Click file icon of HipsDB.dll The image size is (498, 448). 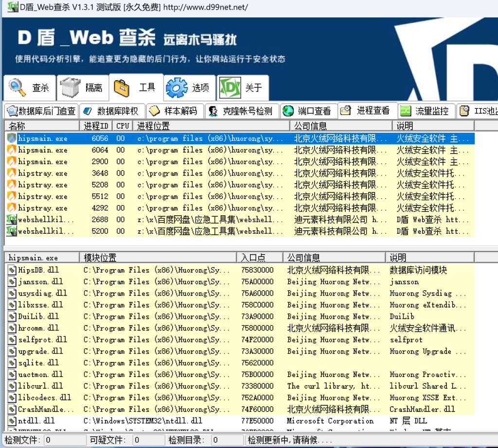tap(12, 270)
